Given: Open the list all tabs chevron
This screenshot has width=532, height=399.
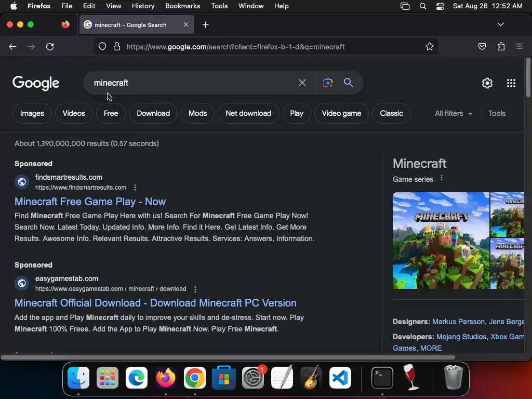Looking at the screenshot, I should [501, 24].
